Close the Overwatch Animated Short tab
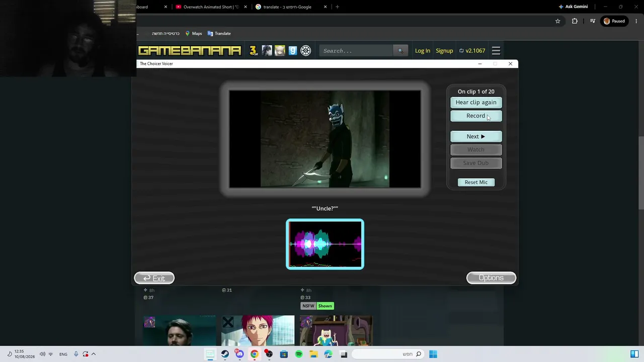 click(246, 7)
